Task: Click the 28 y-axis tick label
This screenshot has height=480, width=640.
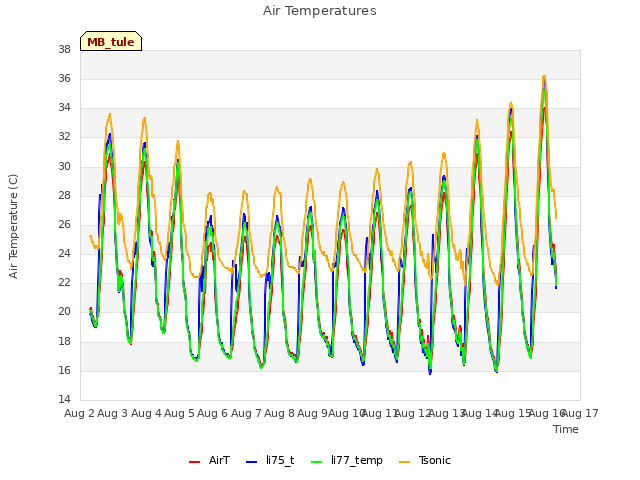Action: click(64, 196)
